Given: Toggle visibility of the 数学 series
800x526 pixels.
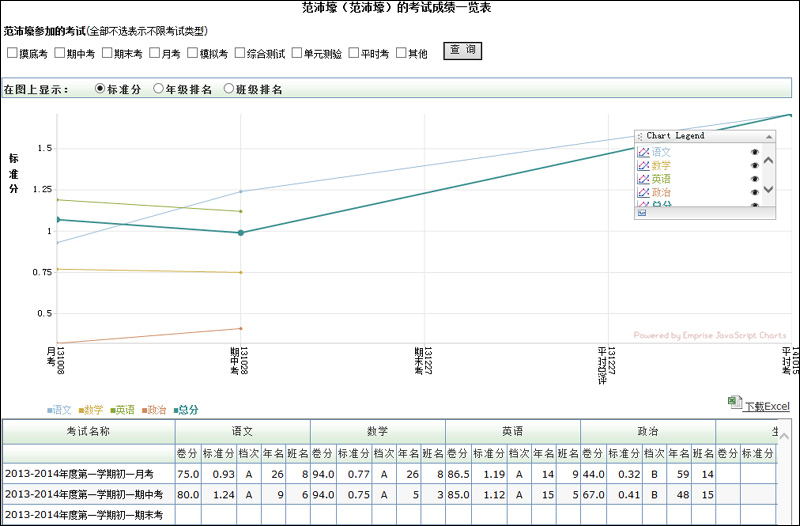Looking at the screenshot, I should [x=755, y=165].
